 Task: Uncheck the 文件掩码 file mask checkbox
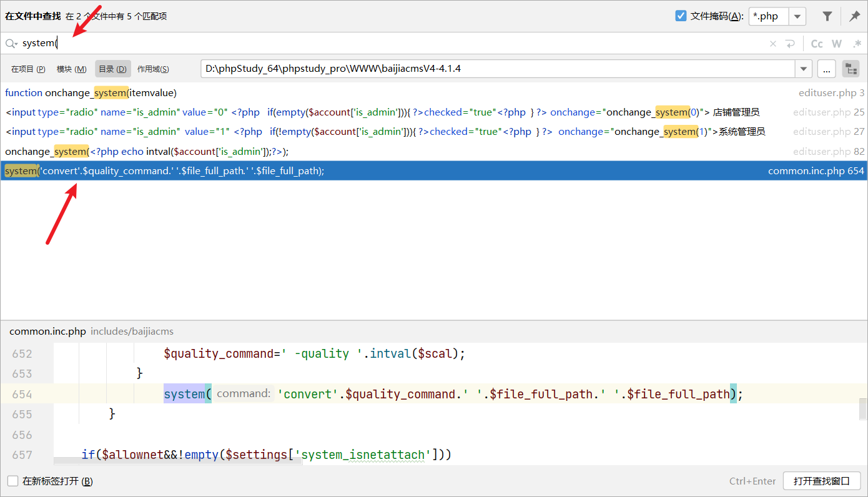(681, 16)
